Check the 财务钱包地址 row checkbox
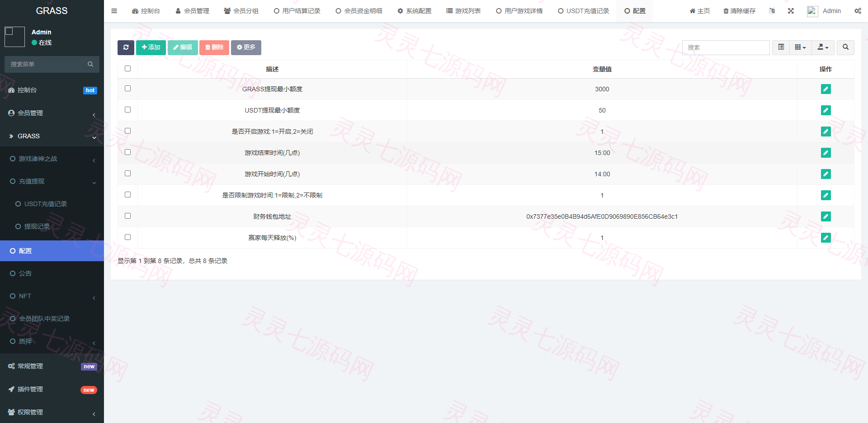 coord(127,216)
